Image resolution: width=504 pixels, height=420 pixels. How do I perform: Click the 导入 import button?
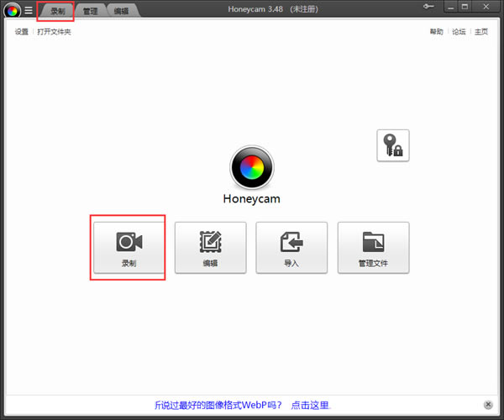coord(291,248)
